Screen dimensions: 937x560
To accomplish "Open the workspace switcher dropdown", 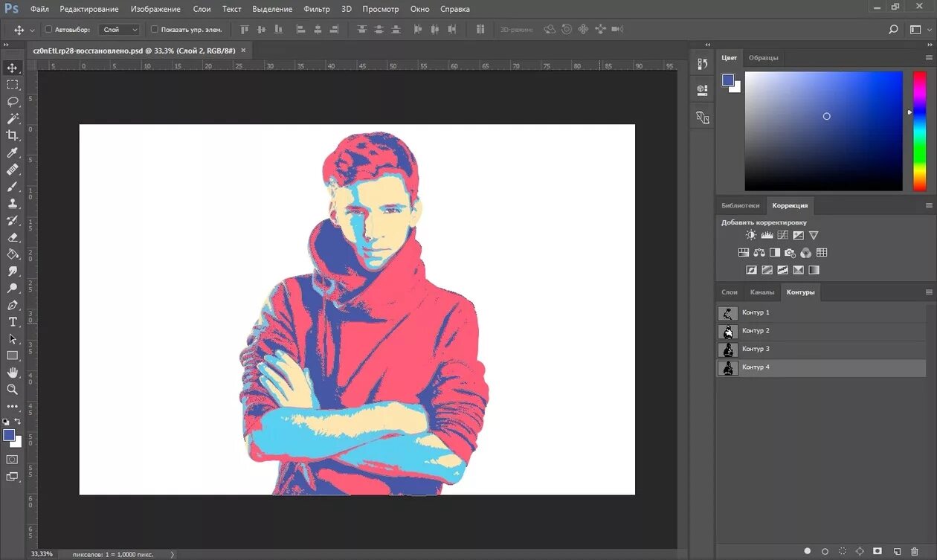I will [919, 30].
